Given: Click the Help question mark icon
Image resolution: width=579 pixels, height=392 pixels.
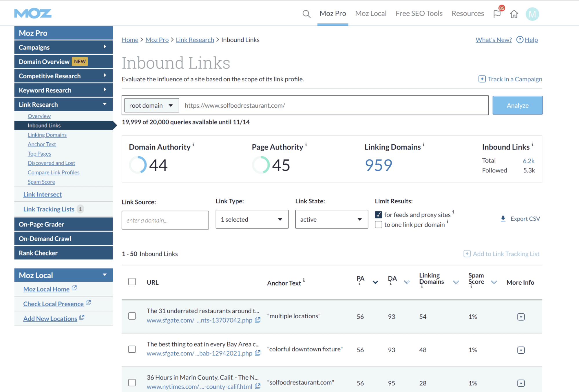Looking at the screenshot, I should tap(520, 40).
